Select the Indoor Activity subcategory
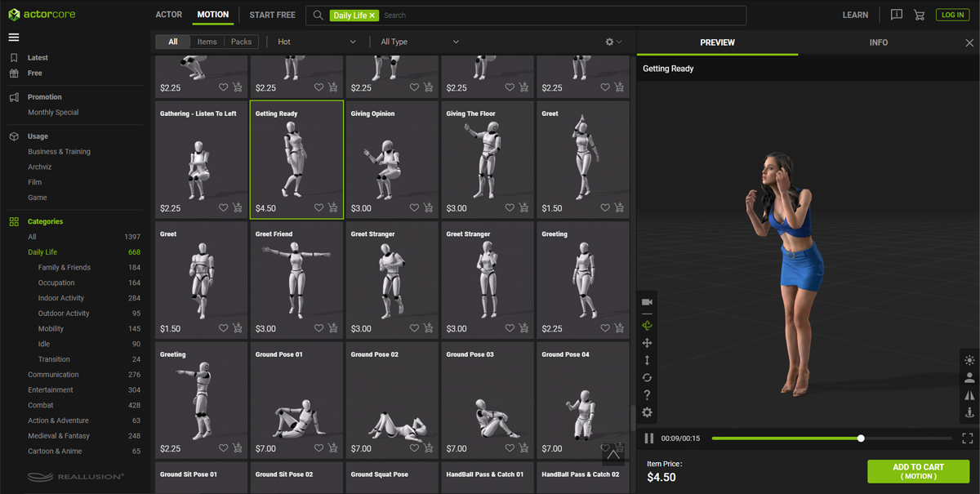 61,298
